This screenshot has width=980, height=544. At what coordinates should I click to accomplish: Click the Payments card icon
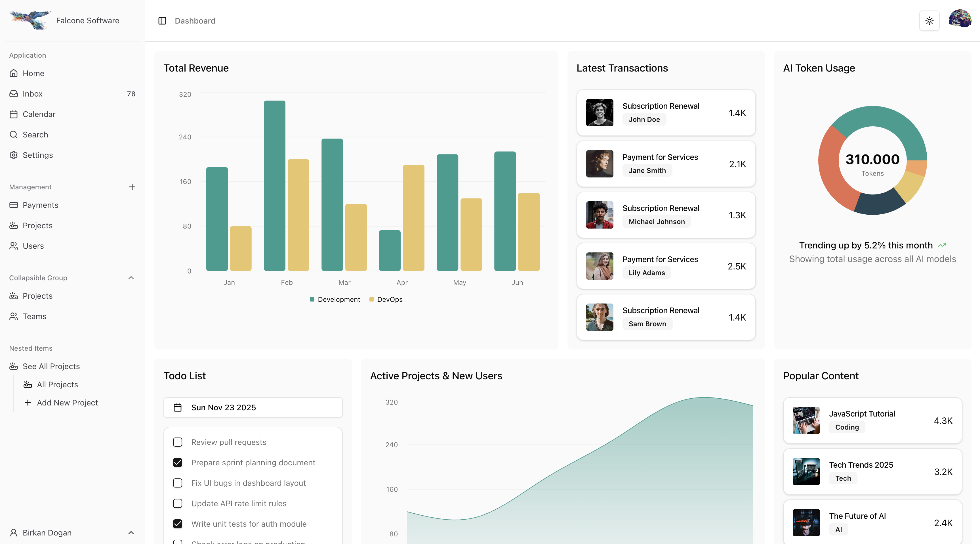coord(14,205)
